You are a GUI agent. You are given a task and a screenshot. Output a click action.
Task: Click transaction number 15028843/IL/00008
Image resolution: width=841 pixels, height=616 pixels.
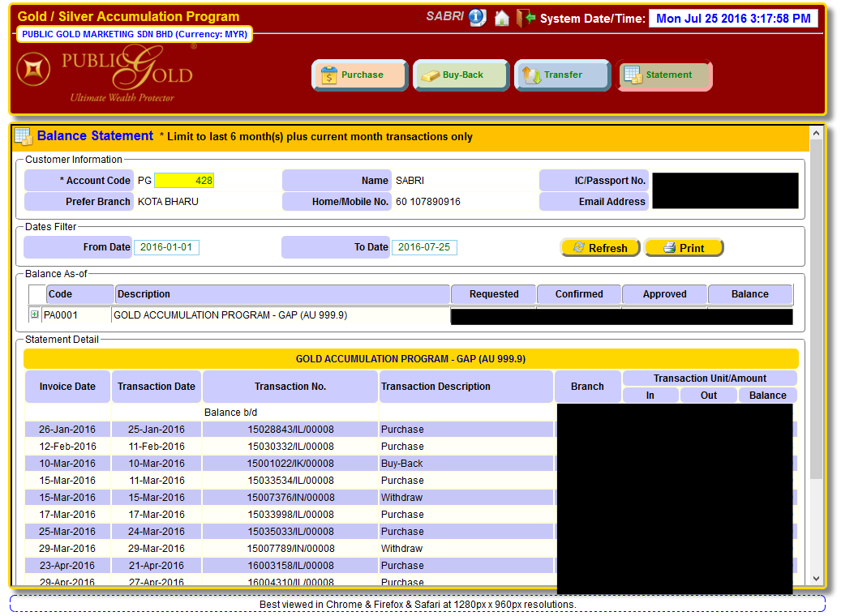click(290, 430)
